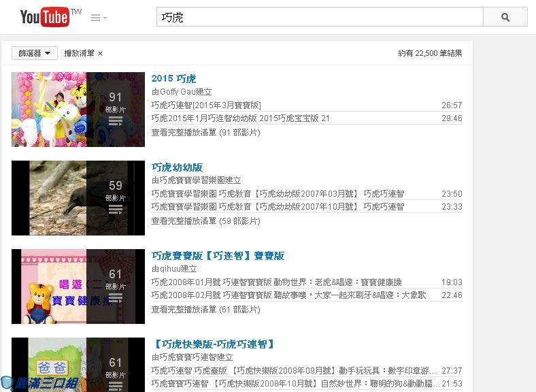Open the 【巧虎快樂版-巧虎巧連智】 thumbnail
This screenshot has width=536, height=392.
pos(78,365)
